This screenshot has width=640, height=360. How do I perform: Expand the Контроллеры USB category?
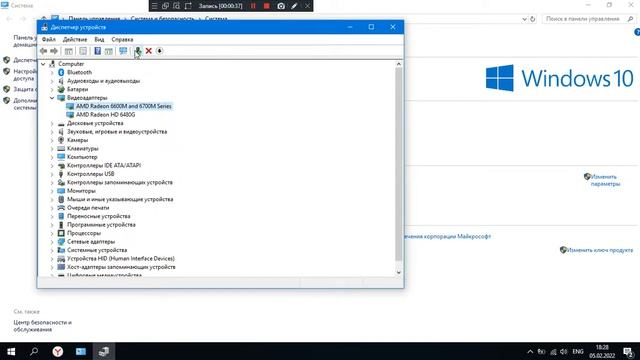click(52, 174)
